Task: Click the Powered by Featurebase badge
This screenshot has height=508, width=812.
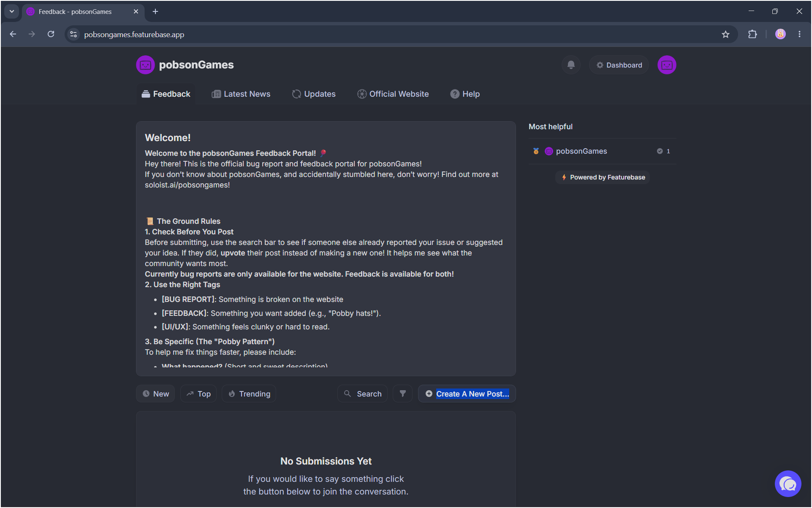Action: point(603,177)
